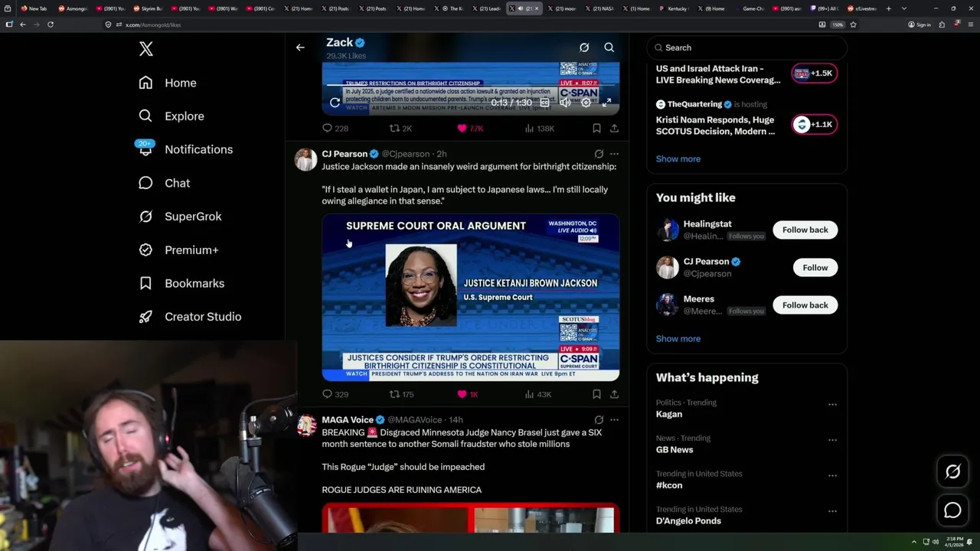Join TheQuartering's +1.1K space
Viewport: 980px width, 551px height.
[815, 124]
